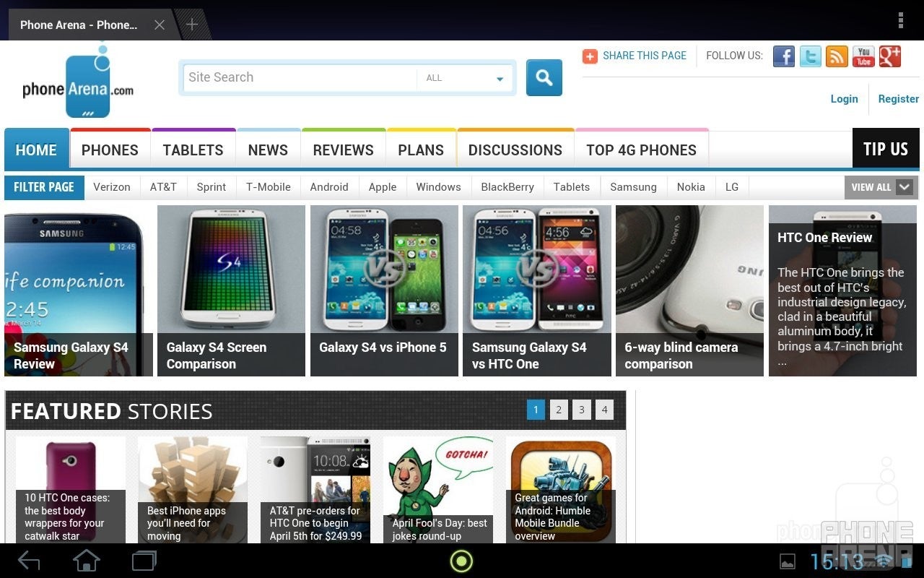Expand the ALL search category dropdown
924x578 pixels.
point(465,78)
